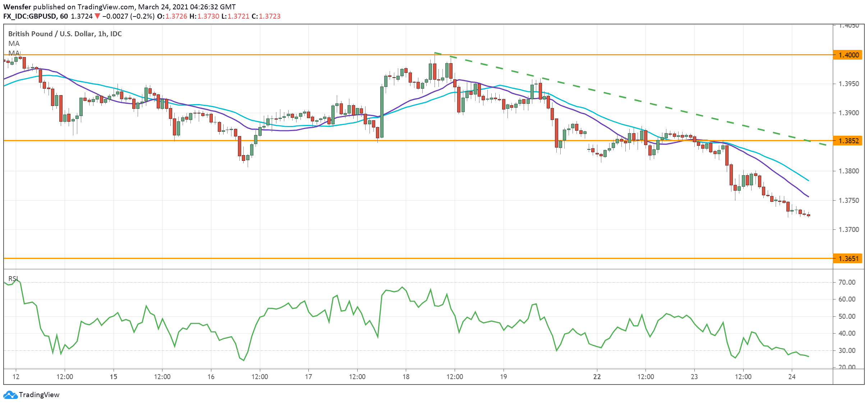Select the second MA indicator label

coord(14,53)
